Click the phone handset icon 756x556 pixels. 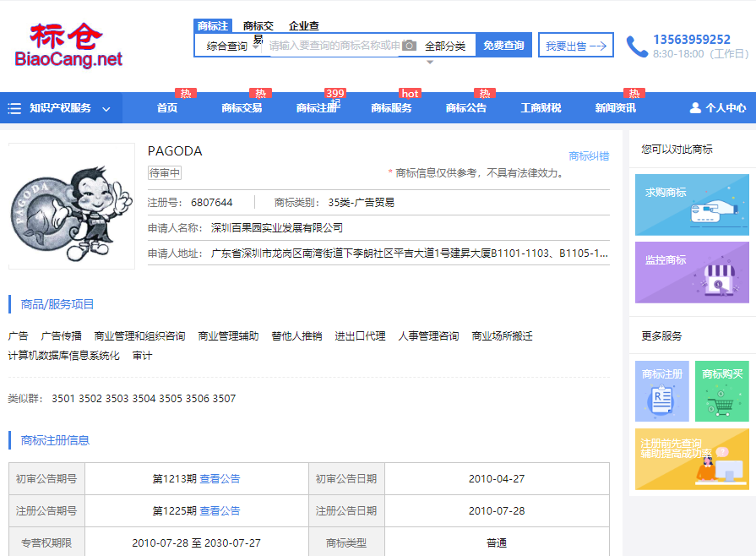tap(636, 46)
